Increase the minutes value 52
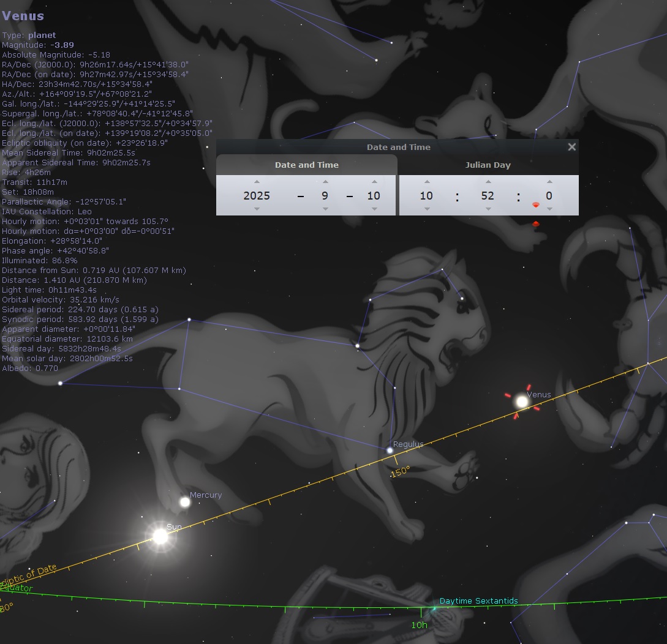Image resolution: width=667 pixels, height=644 pixels. coord(488,182)
